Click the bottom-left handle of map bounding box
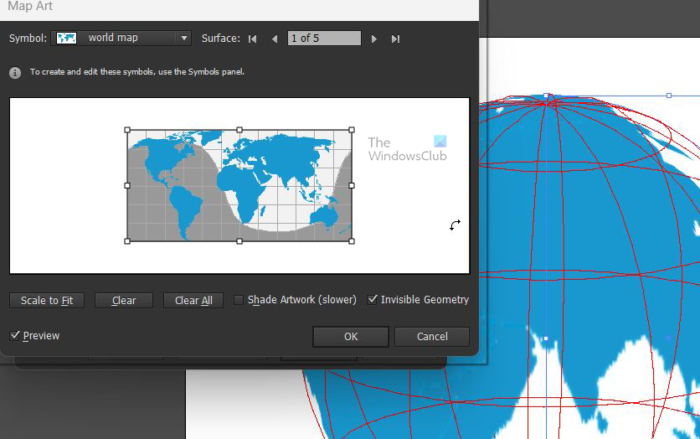700x439 pixels. click(x=127, y=241)
